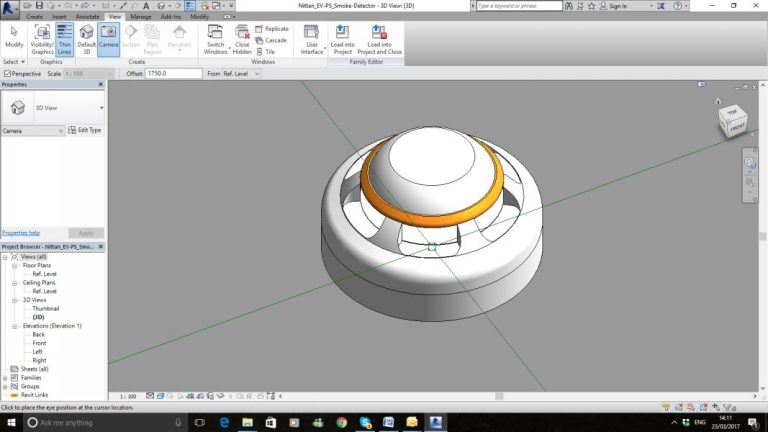
Task: Click the Edit Type button
Action: 85,130
